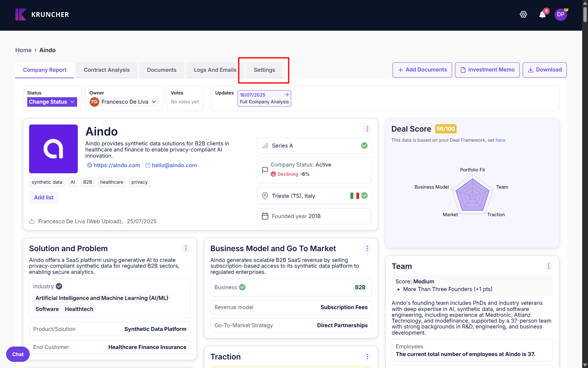Click Add Documents button
Screen dimensions: 588x368
(422, 70)
